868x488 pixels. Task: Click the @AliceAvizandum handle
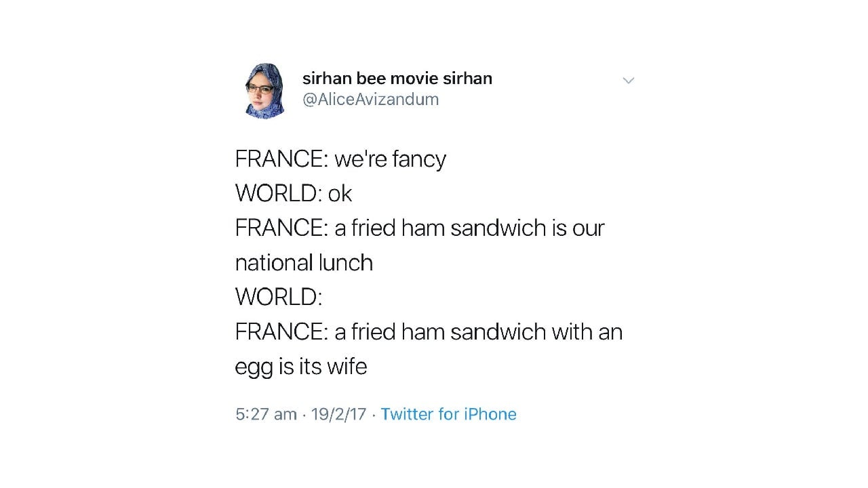click(371, 99)
